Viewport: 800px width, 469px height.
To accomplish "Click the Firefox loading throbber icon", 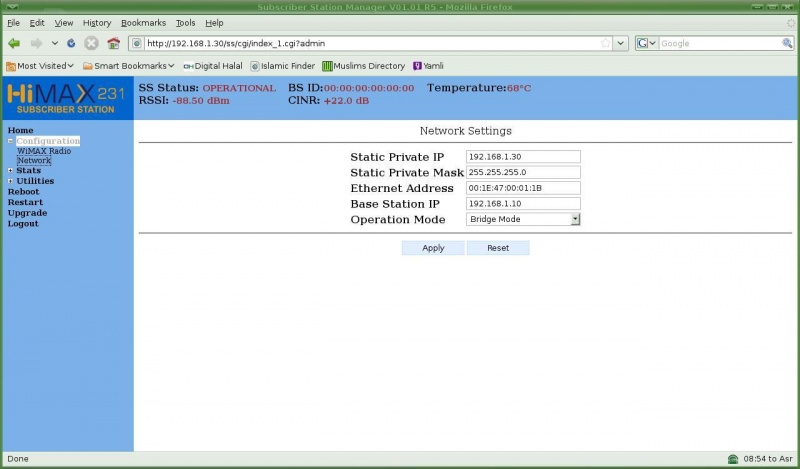I will point(791,23).
